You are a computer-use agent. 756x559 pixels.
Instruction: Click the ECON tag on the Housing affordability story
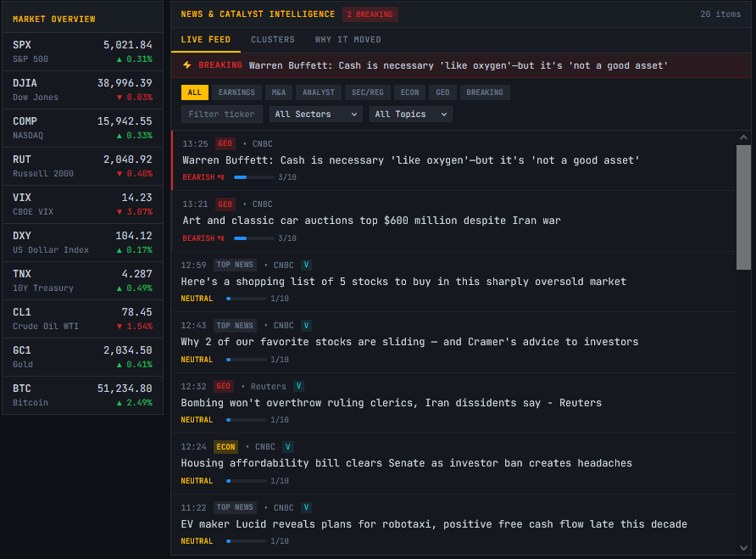coord(225,447)
